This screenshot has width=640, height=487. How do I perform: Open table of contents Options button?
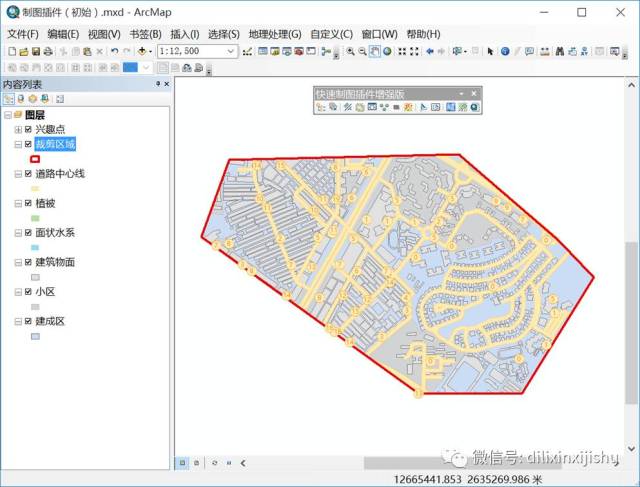coord(60,99)
